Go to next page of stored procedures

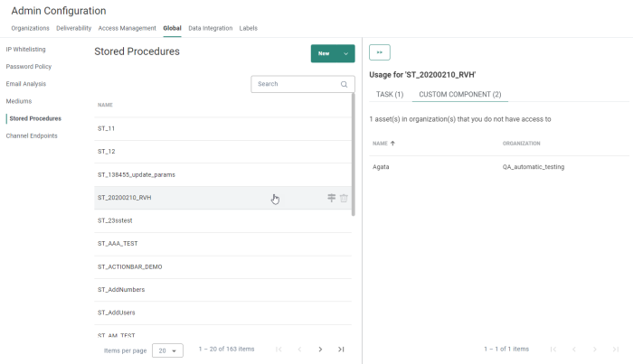pyautogui.click(x=320, y=349)
